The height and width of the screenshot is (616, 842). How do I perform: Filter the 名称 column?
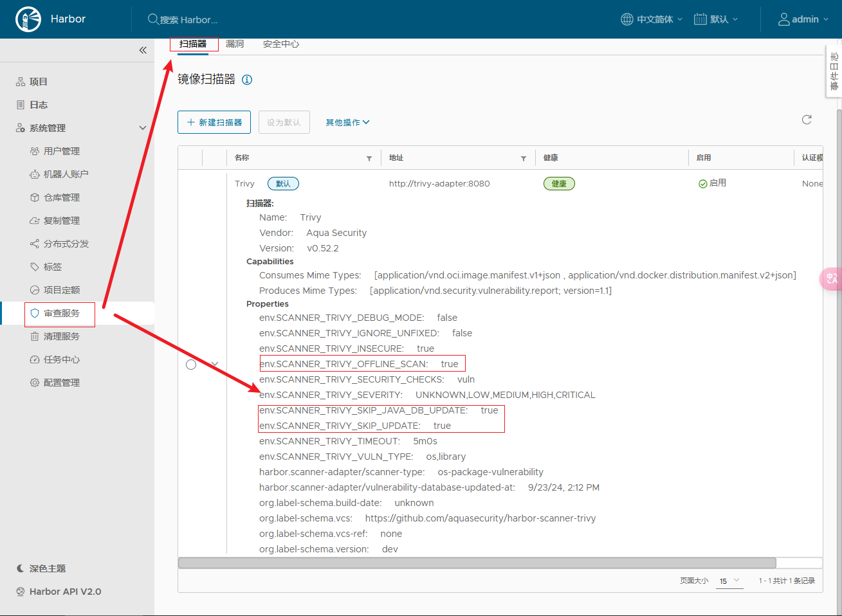pyautogui.click(x=369, y=158)
